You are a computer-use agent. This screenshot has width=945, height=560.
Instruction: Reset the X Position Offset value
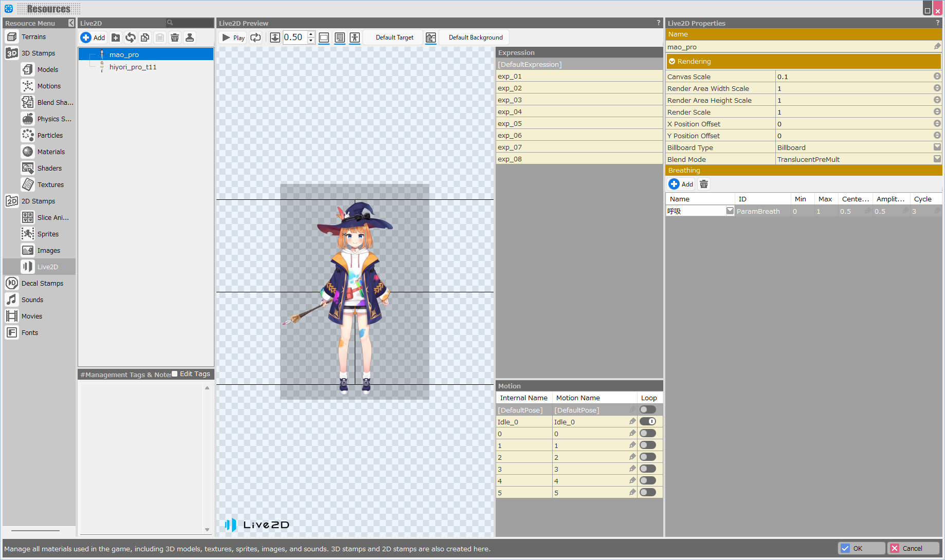coord(937,124)
